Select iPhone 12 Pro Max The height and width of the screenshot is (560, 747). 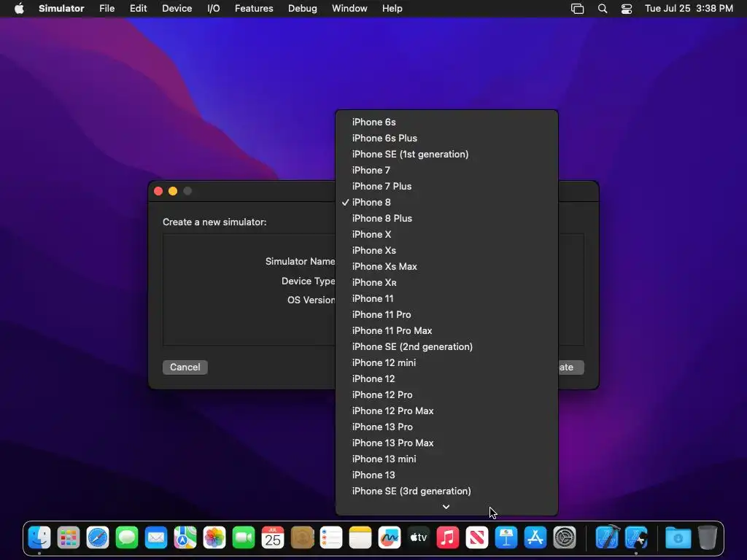pos(446,411)
